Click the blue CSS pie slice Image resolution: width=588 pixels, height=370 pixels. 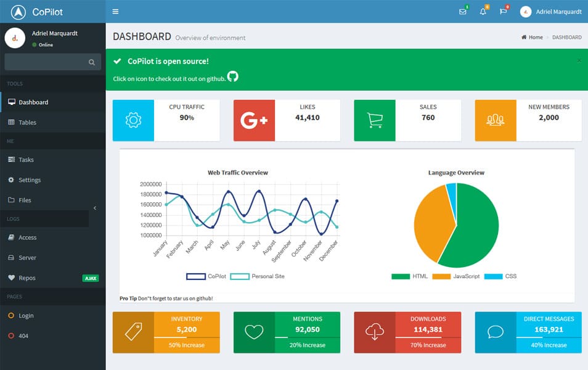click(452, 195)
